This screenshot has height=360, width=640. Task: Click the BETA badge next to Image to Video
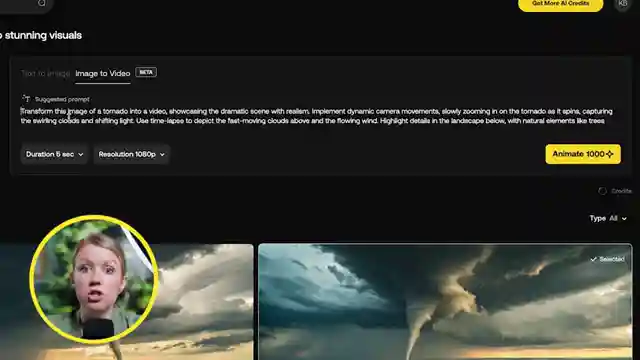pyautogui.click(x=146, y=72)
